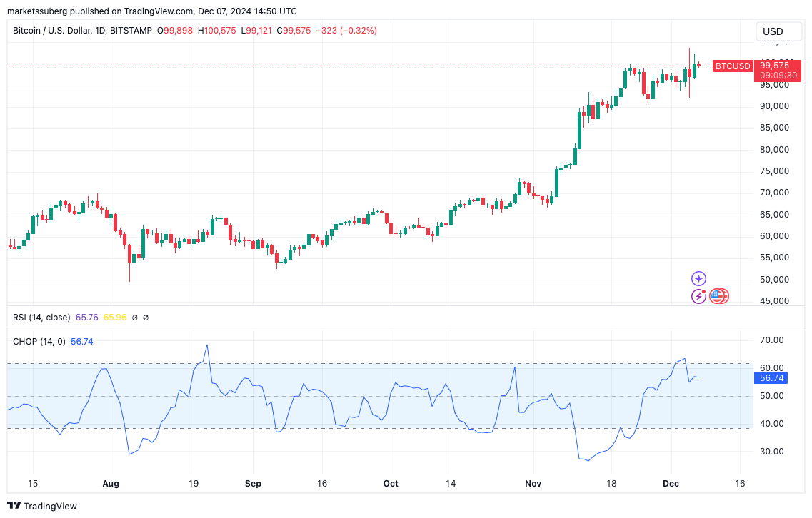
Task: Click the TradingView logo at bottom left
Action: [x=41, y=506]
